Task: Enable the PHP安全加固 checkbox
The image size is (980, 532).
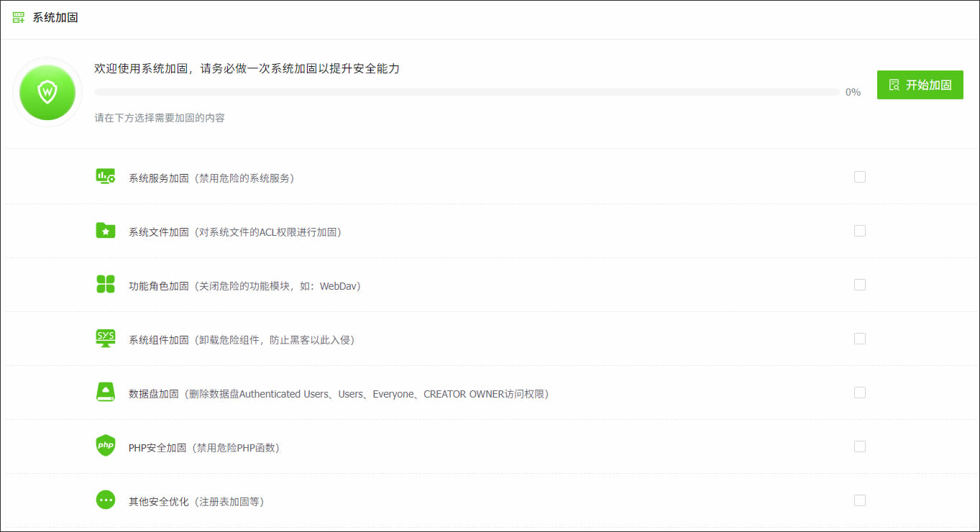Action: pos(859,446)
